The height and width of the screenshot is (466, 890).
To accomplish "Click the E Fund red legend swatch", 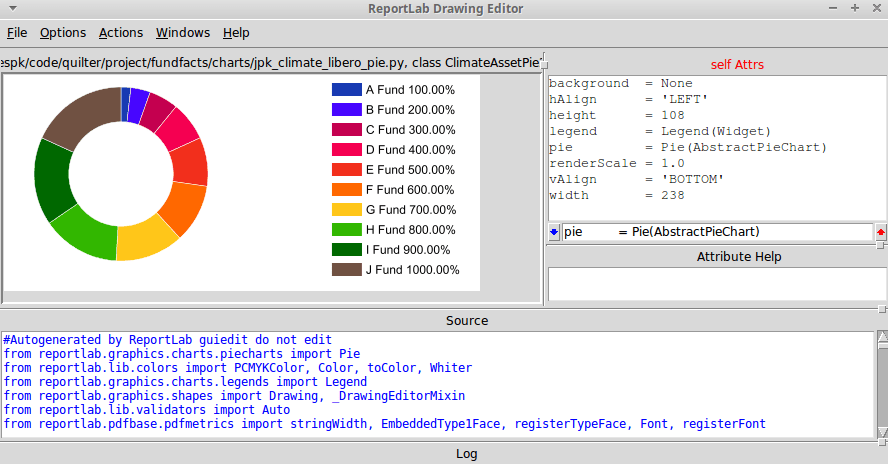I will coord(347,170).
